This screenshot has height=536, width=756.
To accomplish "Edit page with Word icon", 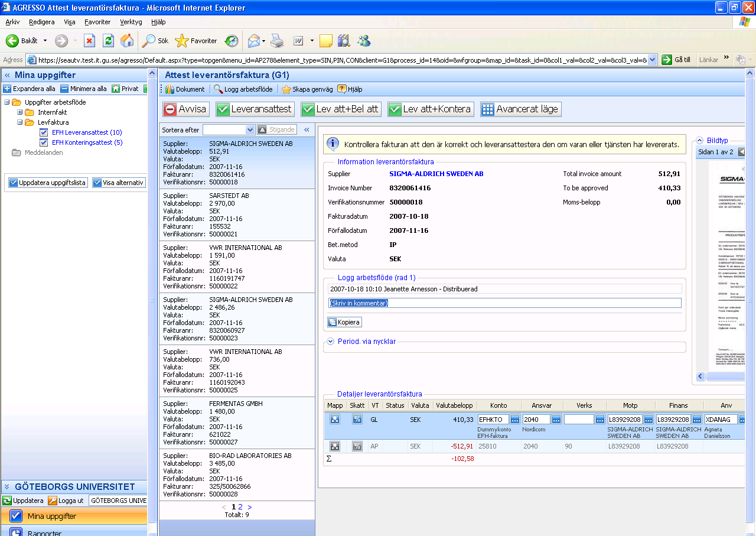I will [x=298, y=41].
